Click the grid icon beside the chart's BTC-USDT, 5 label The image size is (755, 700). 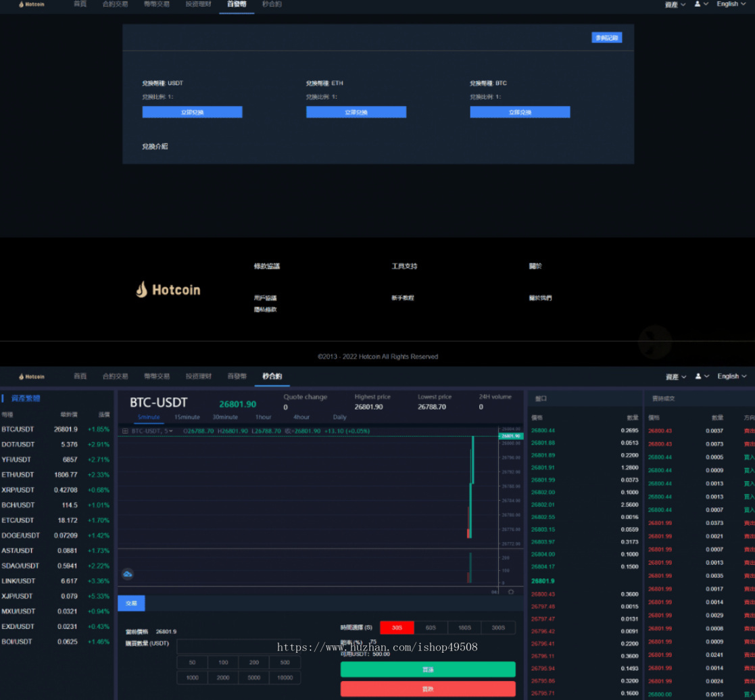[125, 431]
